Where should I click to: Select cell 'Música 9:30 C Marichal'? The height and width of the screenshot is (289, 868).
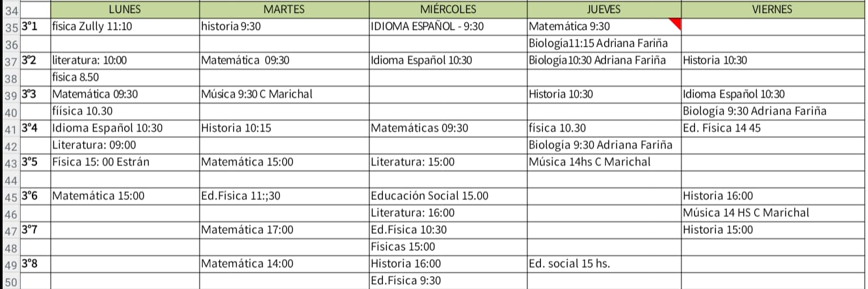[283, 94]
